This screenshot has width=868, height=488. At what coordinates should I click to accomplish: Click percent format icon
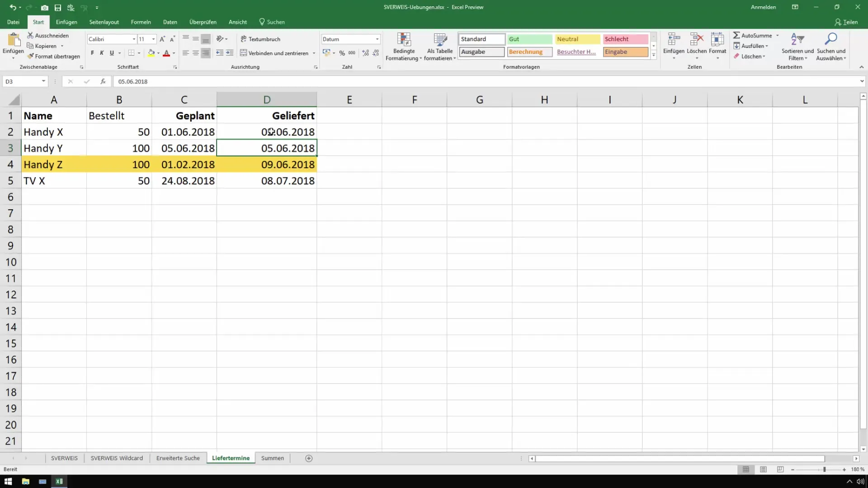point(342,53)
